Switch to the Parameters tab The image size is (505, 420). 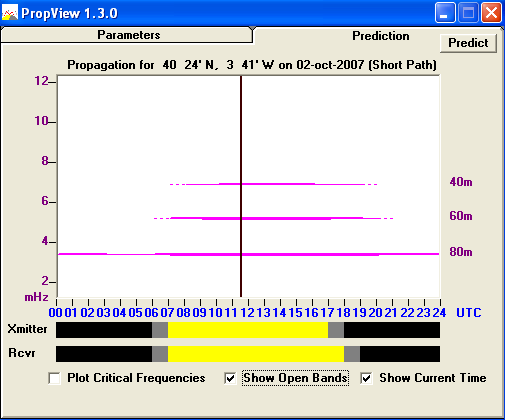[127, 35]
